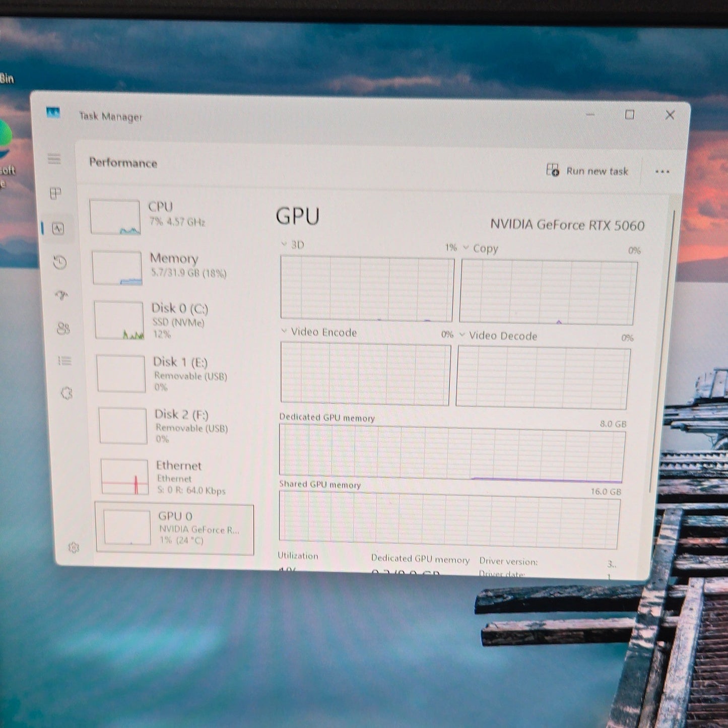Viewport: 728px width, 728px height.
Task: Open the App history page icon
Action: point(60,262)
